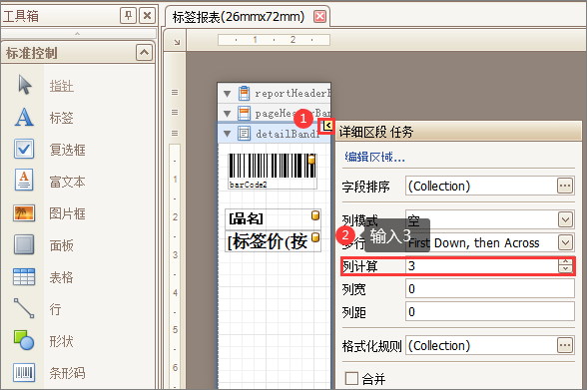
Task: Close the 标签报表(26mmx72mm) tab
Action: pos(319,17)
